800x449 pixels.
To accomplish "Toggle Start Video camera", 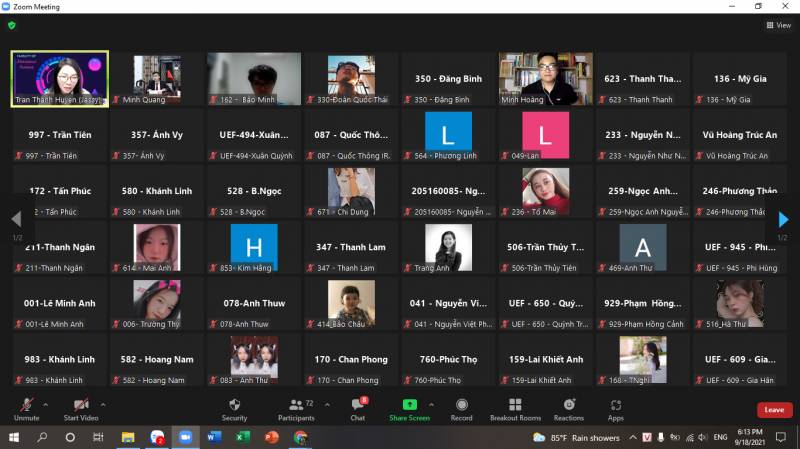I will click(81, 408).
